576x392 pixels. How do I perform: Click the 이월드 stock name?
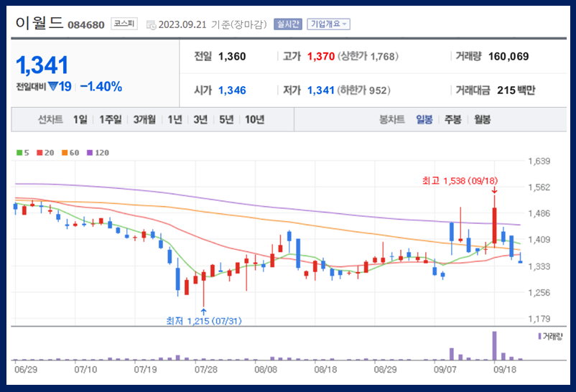tap(40, 23)
